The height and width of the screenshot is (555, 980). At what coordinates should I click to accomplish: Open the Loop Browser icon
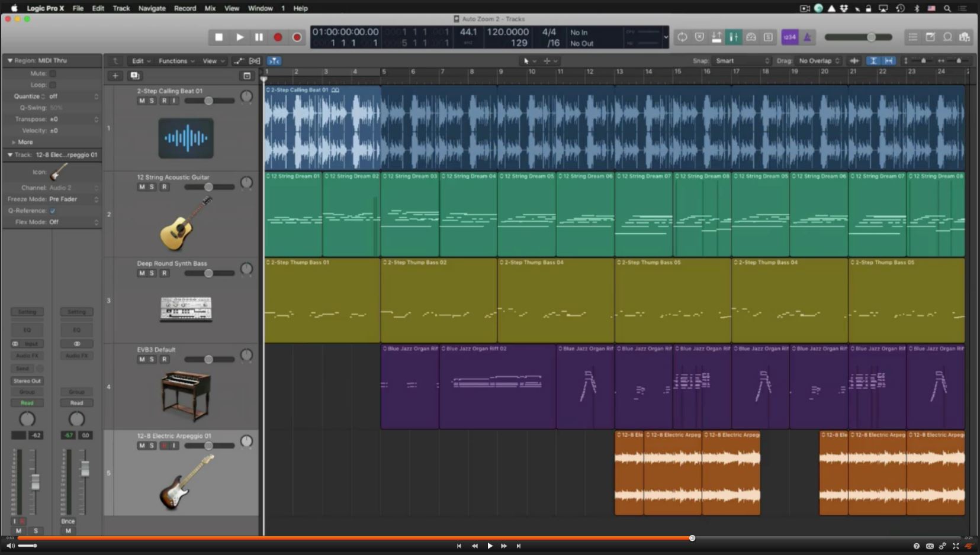(x=947, y=37)
